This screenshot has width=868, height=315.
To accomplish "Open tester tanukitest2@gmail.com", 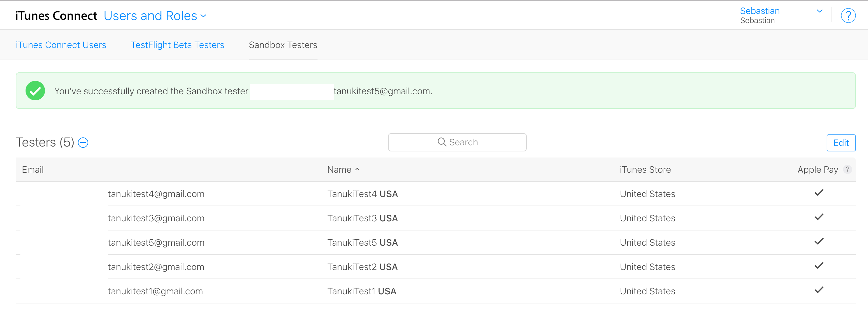I will pos(156,267).
